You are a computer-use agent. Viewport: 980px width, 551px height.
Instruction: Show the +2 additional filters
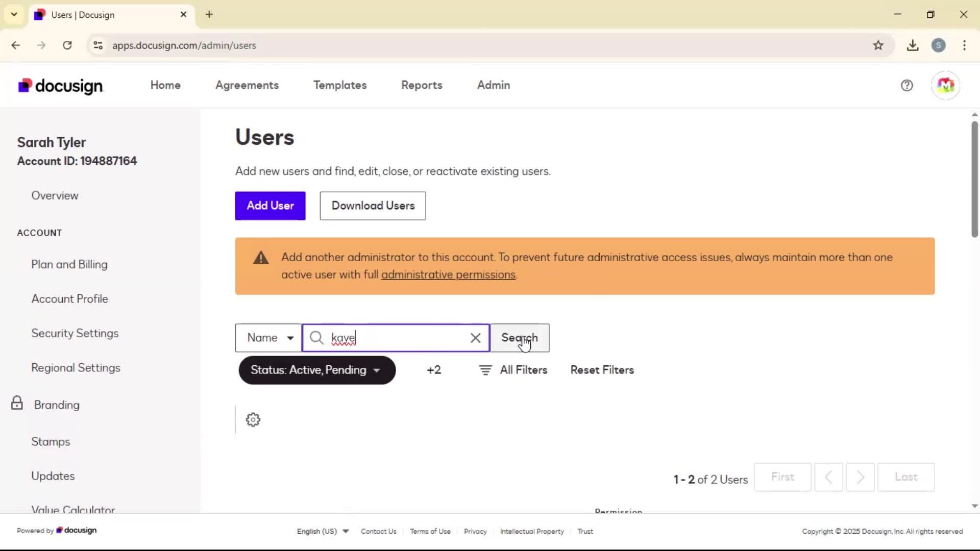tap(434, 370)
